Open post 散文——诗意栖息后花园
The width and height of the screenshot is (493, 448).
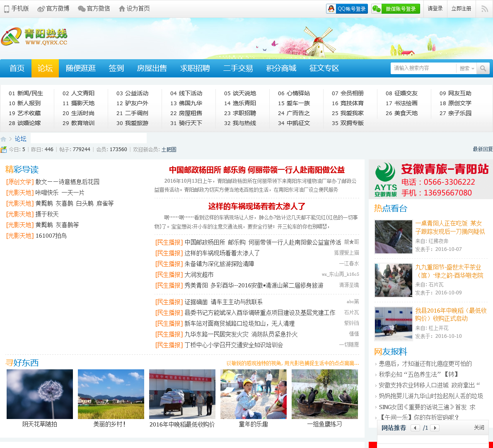coord(67,182)
